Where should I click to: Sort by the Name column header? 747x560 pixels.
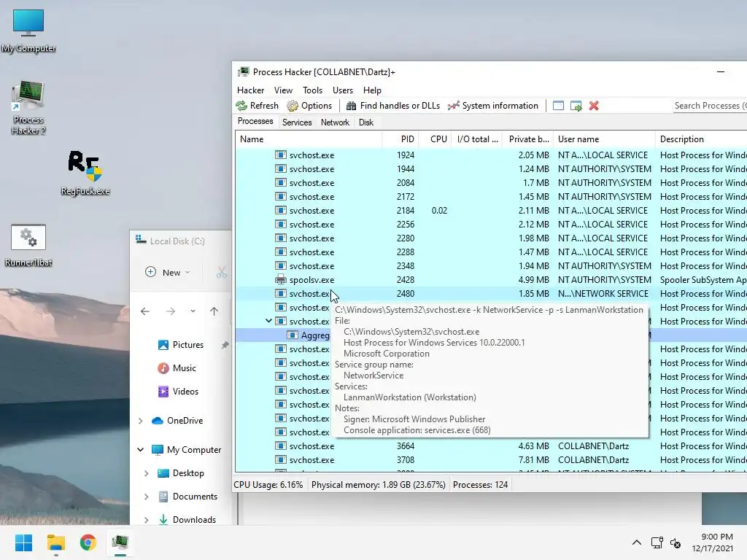pos(309,139)
